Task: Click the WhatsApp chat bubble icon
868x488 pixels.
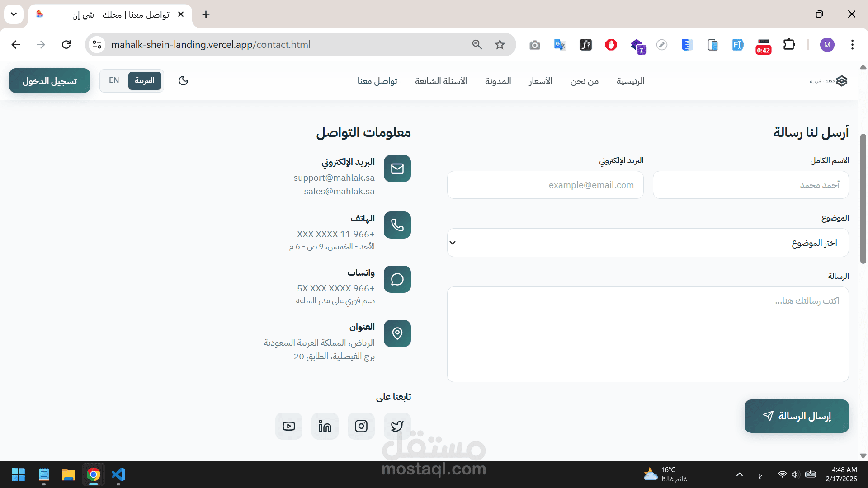Action: [397, 279]
